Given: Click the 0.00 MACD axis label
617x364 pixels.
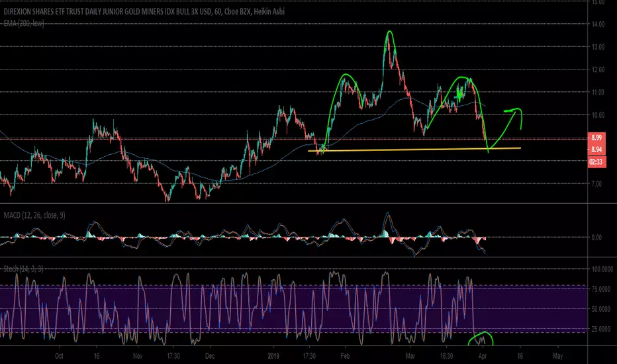Looking at the screenshot, I should [596, 238].
